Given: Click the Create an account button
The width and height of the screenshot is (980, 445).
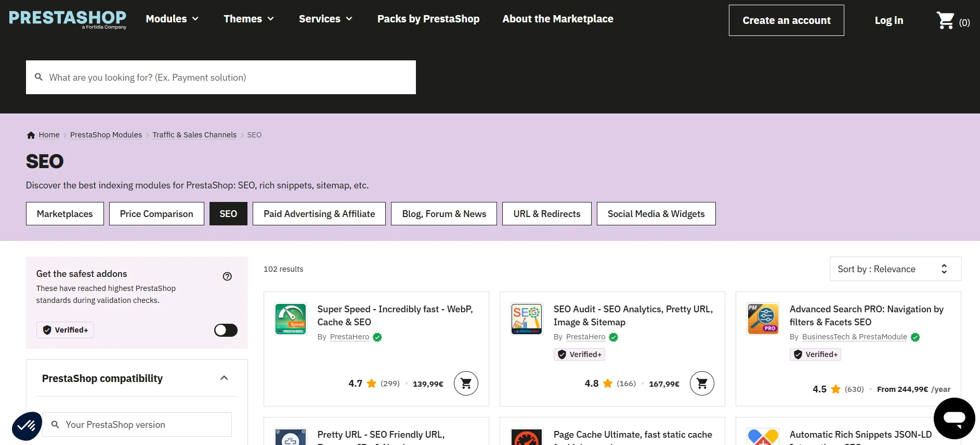Looking at the screenshot, I should coord(786,20).
